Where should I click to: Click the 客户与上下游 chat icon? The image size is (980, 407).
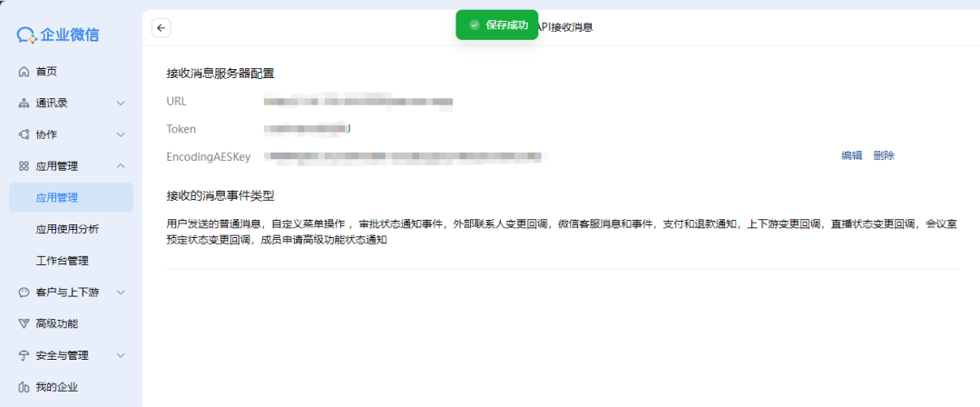(x=24, y=293)
